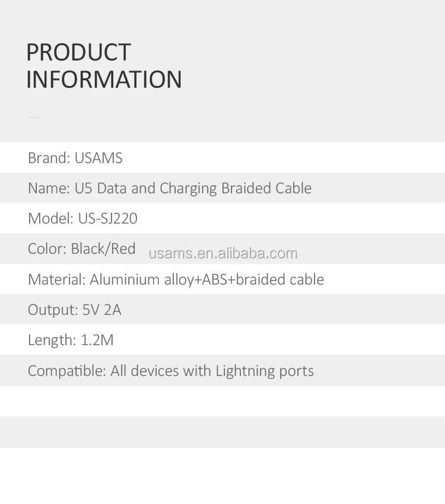Select the 'All devices with Lightning ports' text
The height and width of the screenshot is (504, 445).
(x=212, y=371)
